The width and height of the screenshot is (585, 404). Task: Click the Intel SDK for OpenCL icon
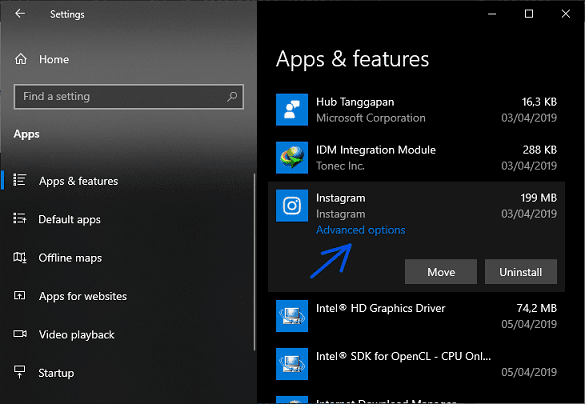click(292, 364)
